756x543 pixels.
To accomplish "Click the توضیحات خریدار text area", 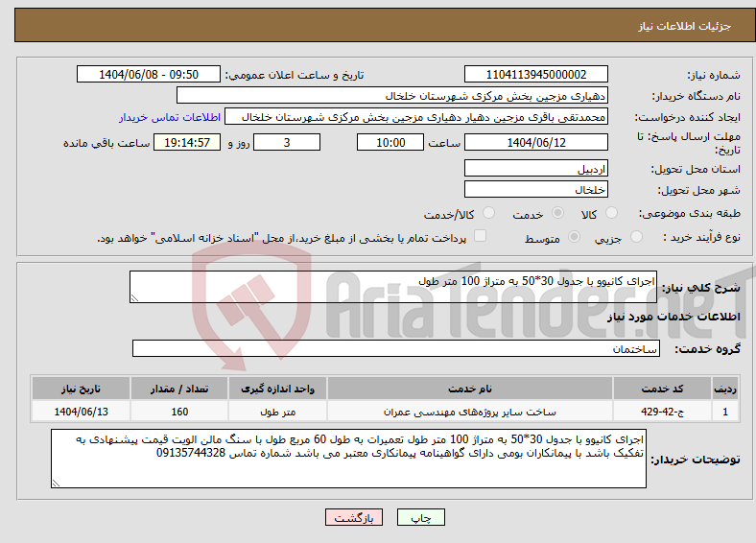I will point(348,459).
